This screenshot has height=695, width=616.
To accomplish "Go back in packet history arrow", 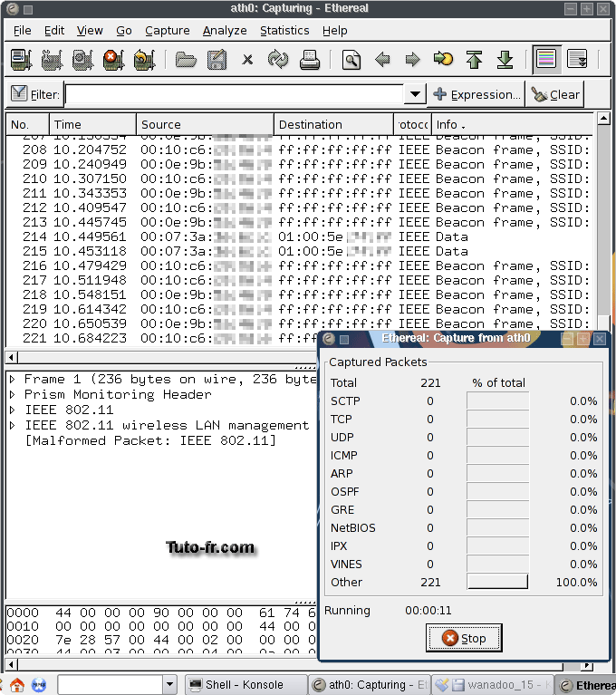I will tap(382, 60).
